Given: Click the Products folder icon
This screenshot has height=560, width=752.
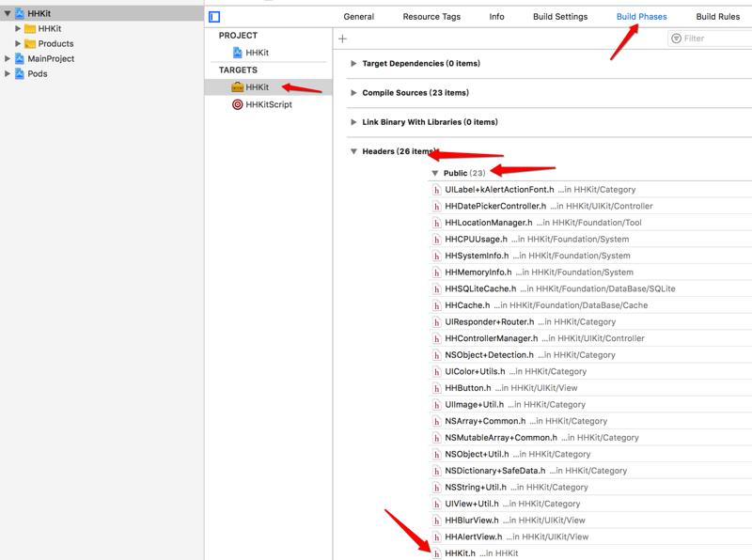Looking at the screenshot, I should pyautogui.click(x=30, y=43).
